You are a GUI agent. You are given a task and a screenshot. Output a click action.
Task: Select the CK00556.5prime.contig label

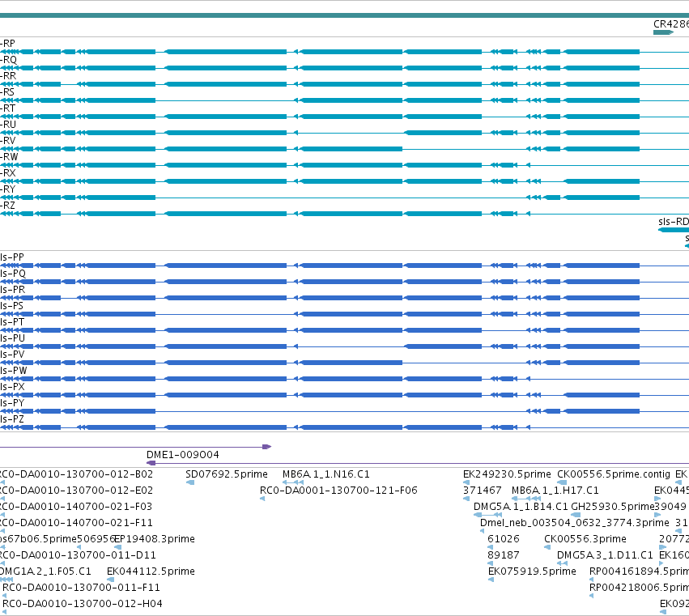pos(614,474)
